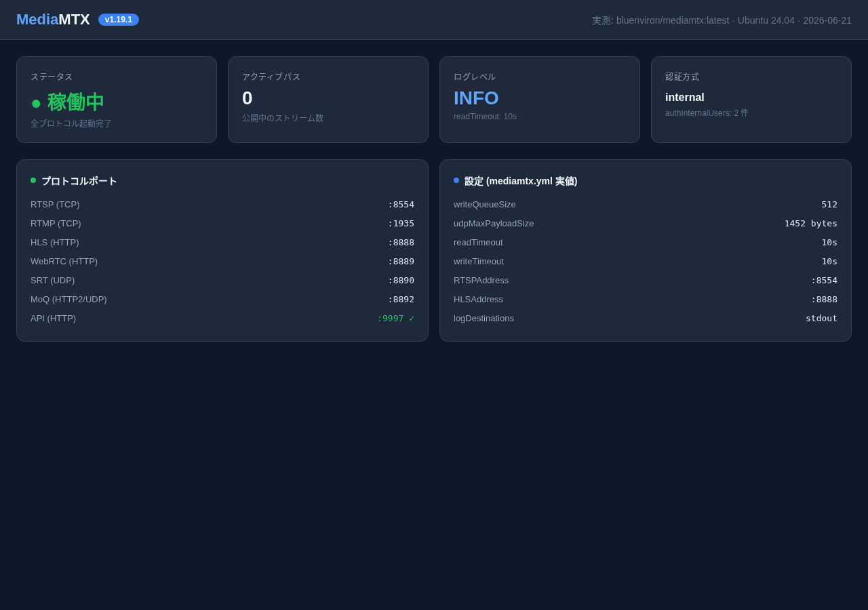This screenshot has width=868, height=610.
Task: Click the writeQueueSize setting label
Action: tap(485, 205)
